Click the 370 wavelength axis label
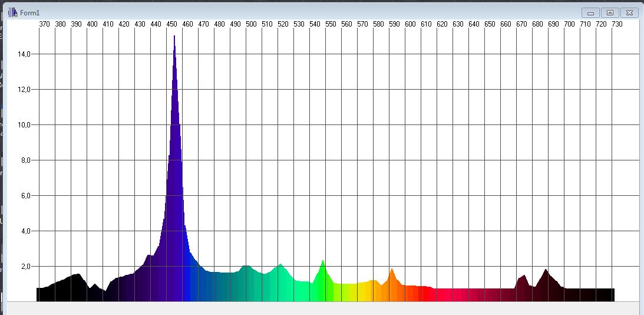644x315 pixels. point(44,24)
